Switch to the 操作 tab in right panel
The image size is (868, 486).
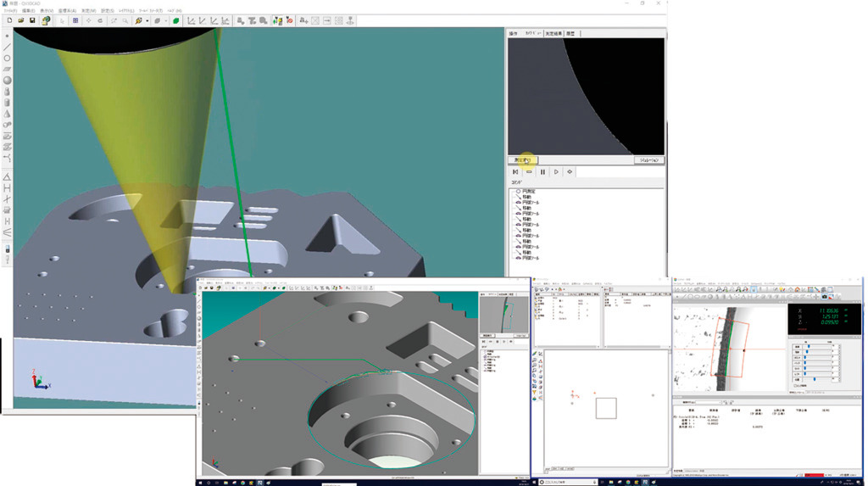click(513, 33)
